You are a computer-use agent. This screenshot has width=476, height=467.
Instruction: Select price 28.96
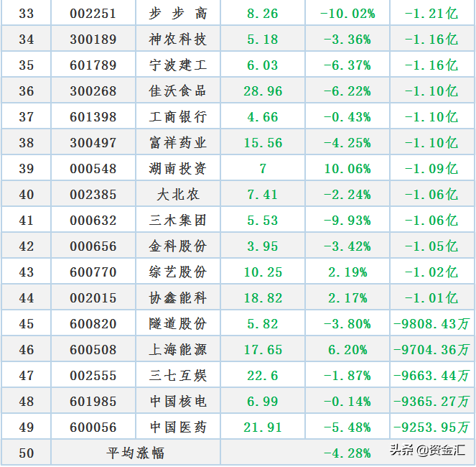[x=263, y=91]
